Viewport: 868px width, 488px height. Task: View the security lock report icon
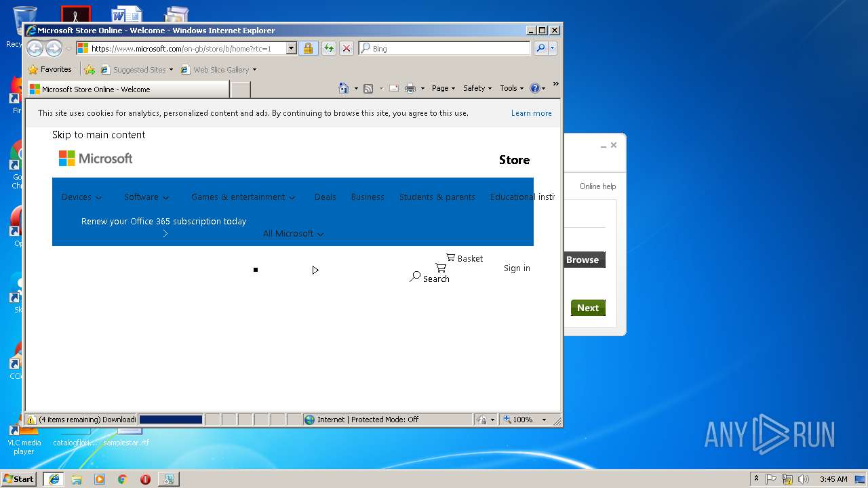click(308, 49)
